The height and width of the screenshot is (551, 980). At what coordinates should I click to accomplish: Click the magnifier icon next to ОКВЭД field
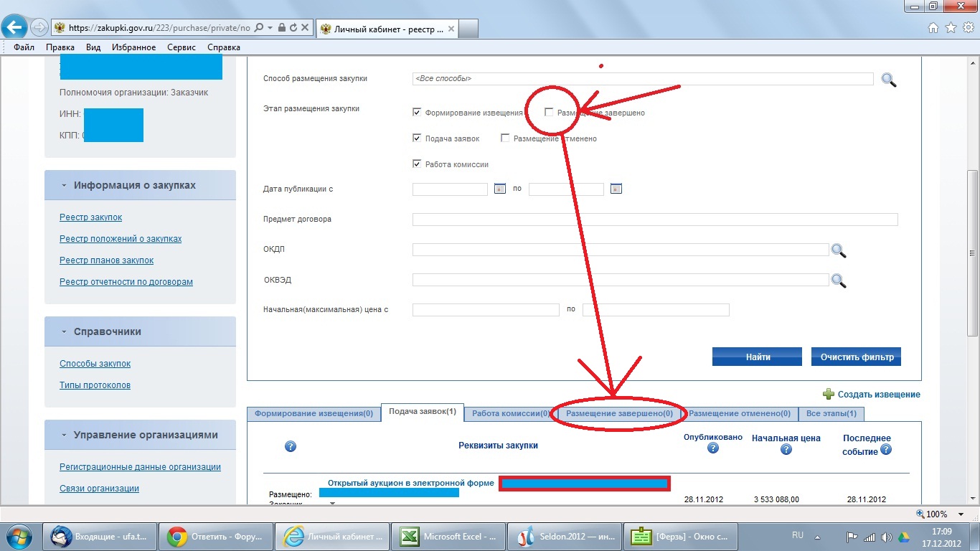(x=838, y=281)
